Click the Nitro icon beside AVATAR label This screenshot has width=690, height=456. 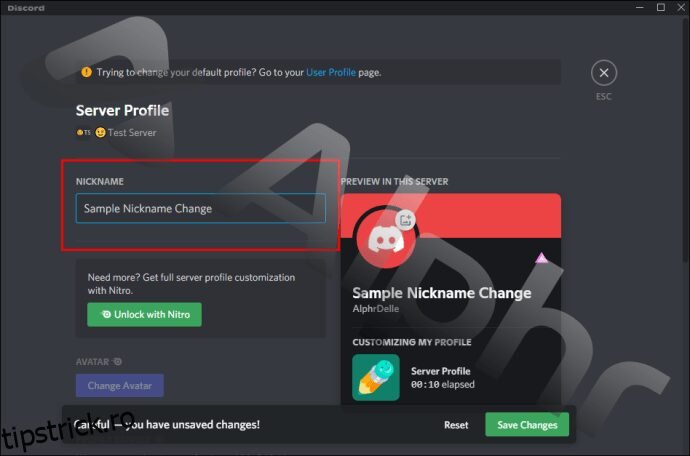117,361
